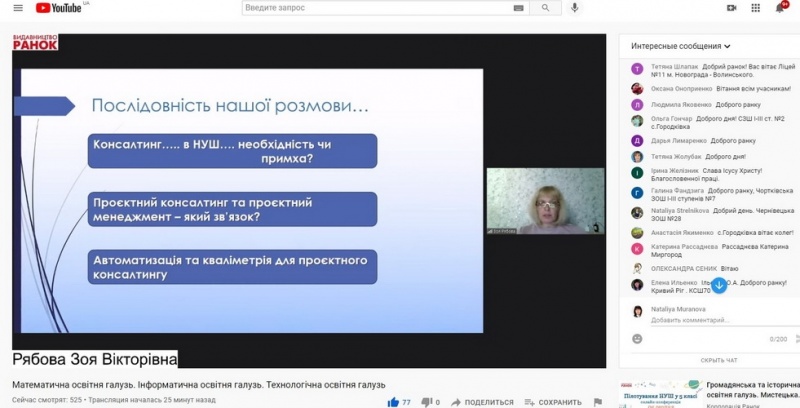Click Дарья Лимаренко avatar in chat

point(637,141)
